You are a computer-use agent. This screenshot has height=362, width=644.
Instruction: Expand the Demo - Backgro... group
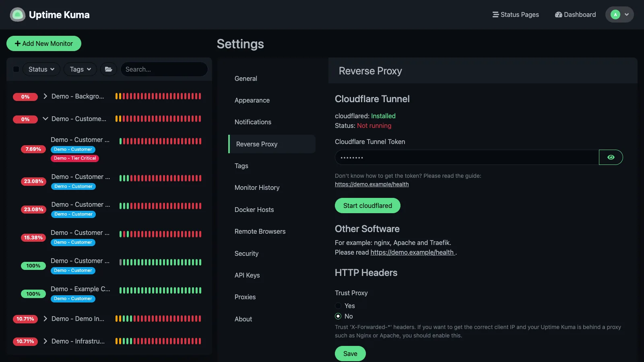[45, 96]
